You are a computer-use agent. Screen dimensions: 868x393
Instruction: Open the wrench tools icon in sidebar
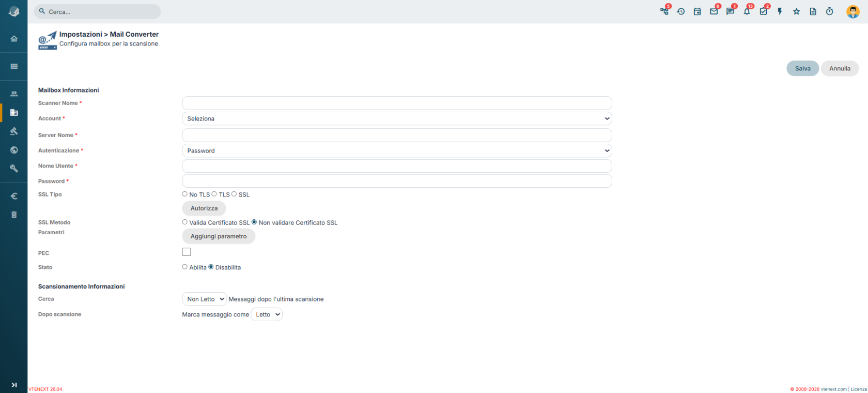(x=14, y=169)
